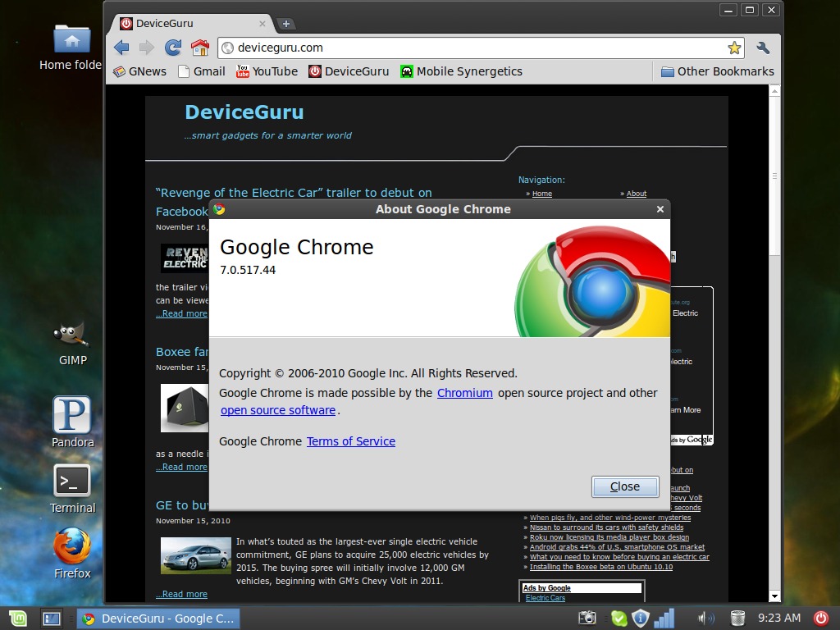Open Installing the Boxee beta on Ubuntu link

tap(601, 567)
